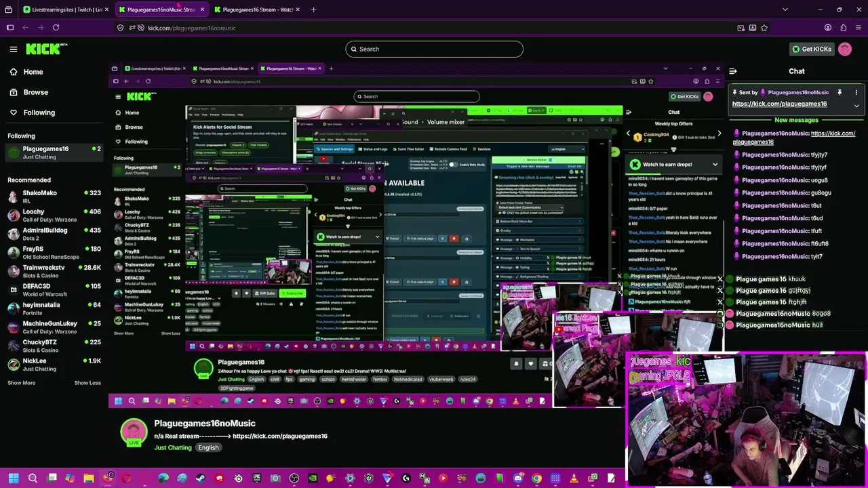
Task: Open the kick.com link in first chat message
Action: [x=794, y=138]
